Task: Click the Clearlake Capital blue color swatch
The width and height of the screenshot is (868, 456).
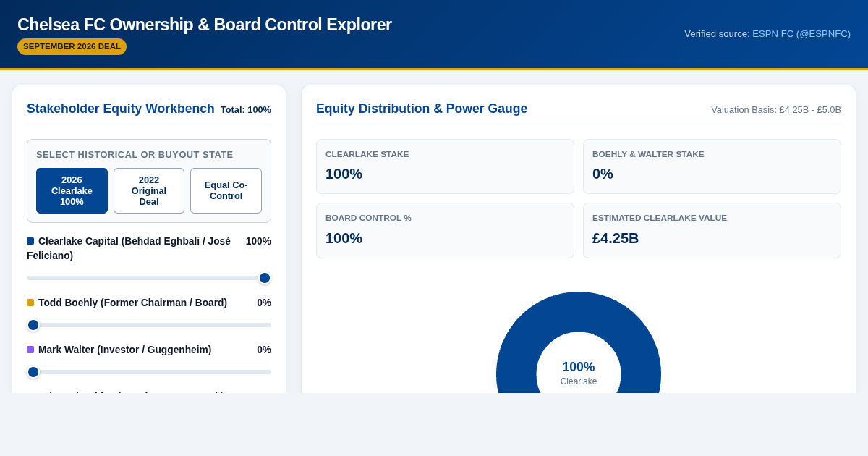Action: tap(30, 241)
